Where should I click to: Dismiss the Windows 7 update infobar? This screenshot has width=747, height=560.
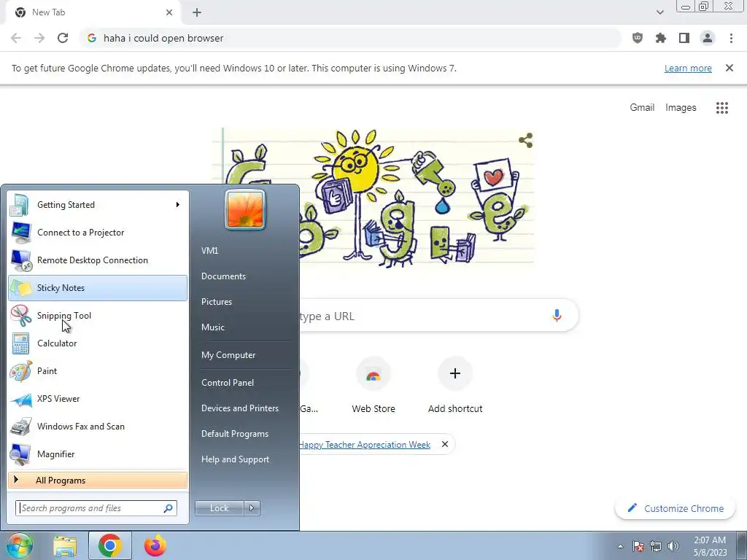pos(729,68)
